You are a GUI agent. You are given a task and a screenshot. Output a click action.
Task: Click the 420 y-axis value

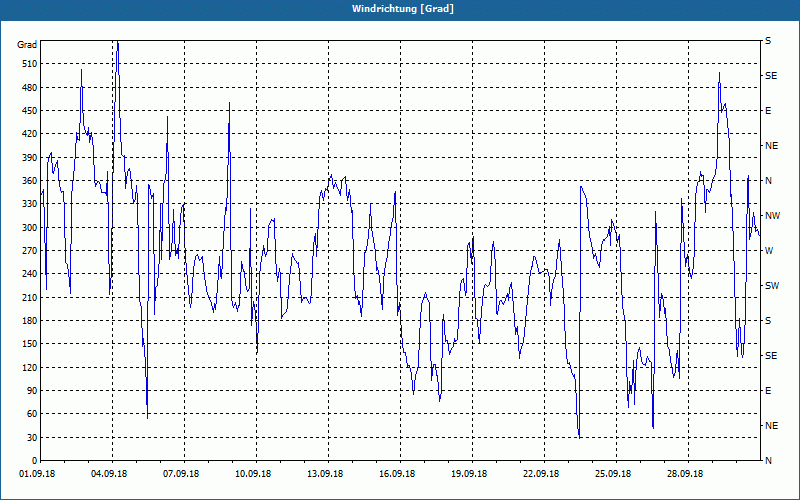pyautogui.click(x=29, y=134)
